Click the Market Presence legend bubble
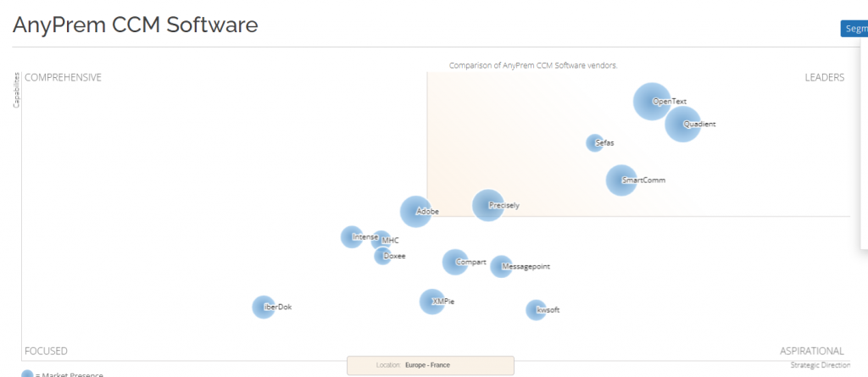 [x=27, y=374]
